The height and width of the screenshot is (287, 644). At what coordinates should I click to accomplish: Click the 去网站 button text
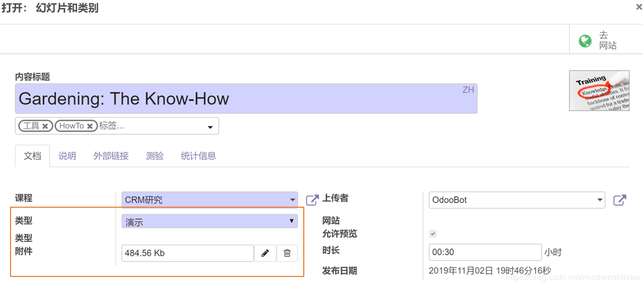607,41
